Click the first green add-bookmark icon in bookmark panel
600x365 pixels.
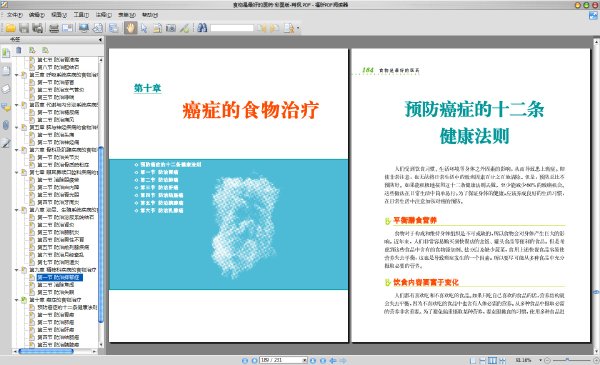32,50
